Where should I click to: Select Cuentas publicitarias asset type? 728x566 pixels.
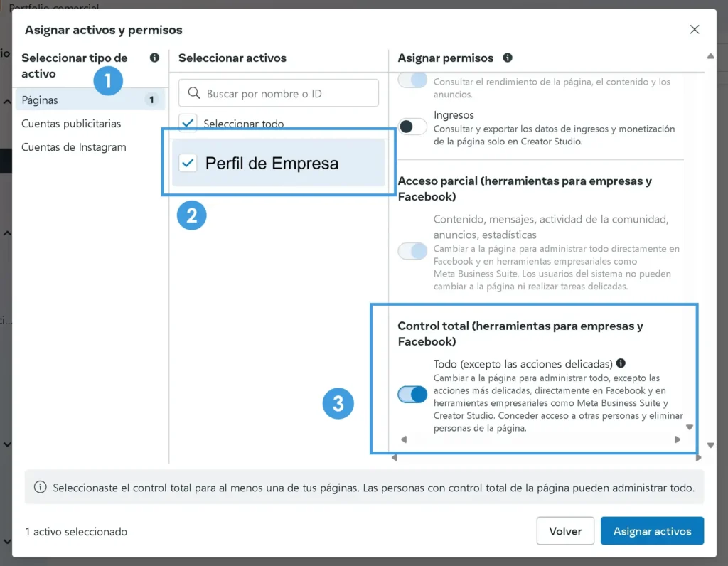[x=71, y=124]
